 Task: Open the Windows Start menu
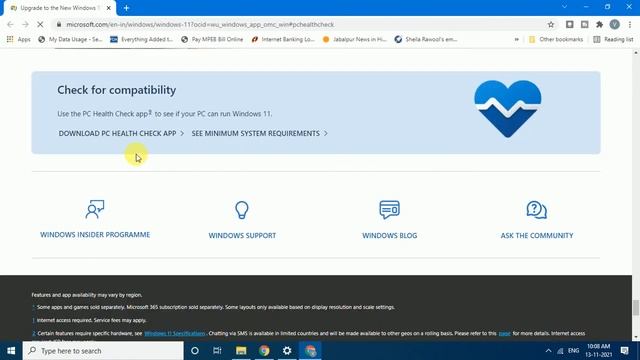(x=11, y=351)
